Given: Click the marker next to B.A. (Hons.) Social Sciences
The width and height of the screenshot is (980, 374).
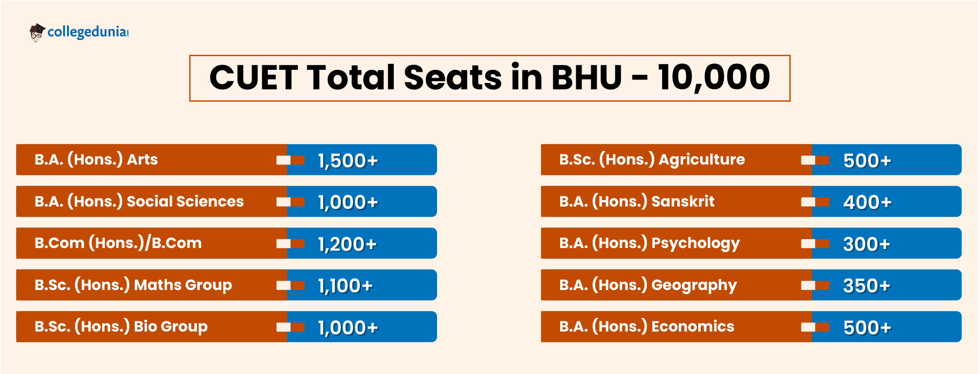Looking at the screenshot, I should click(x=290, y=202).
